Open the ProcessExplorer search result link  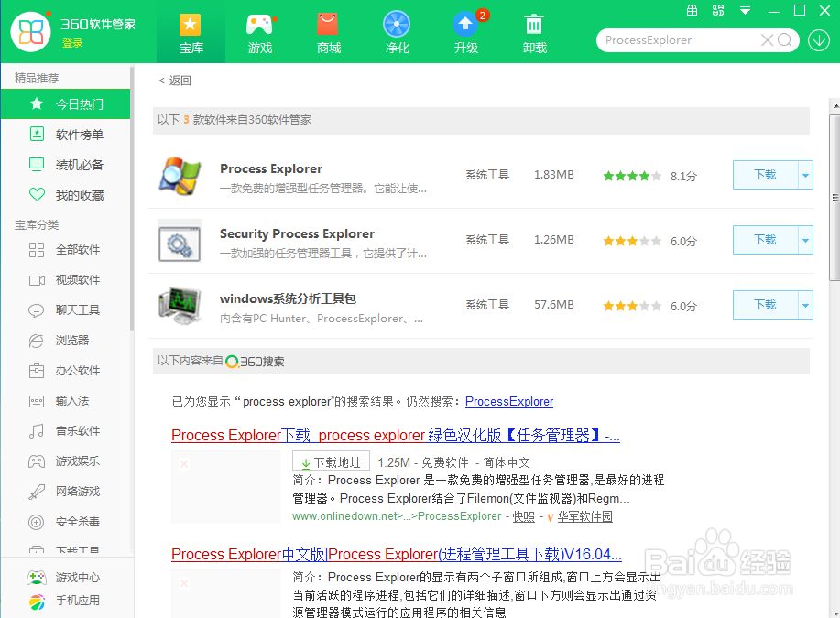[x=508, y=401]
